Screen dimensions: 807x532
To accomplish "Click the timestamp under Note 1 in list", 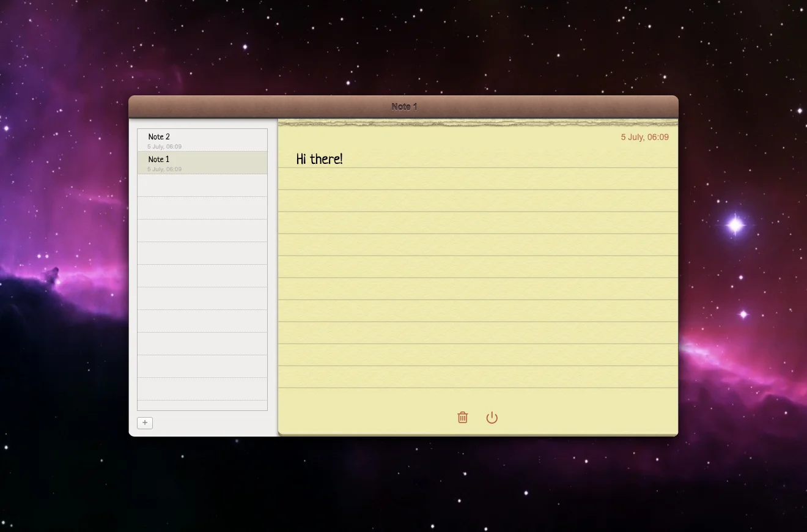I will point(164,169).
